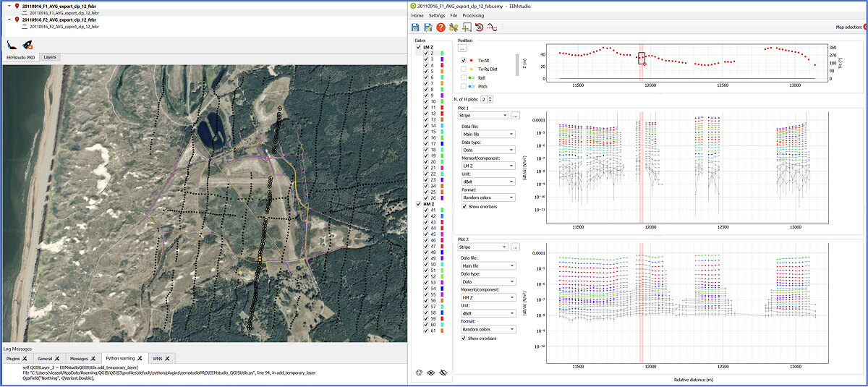Click the selected yellow sounding marker on map
The image size is (868, 387).
258,258
